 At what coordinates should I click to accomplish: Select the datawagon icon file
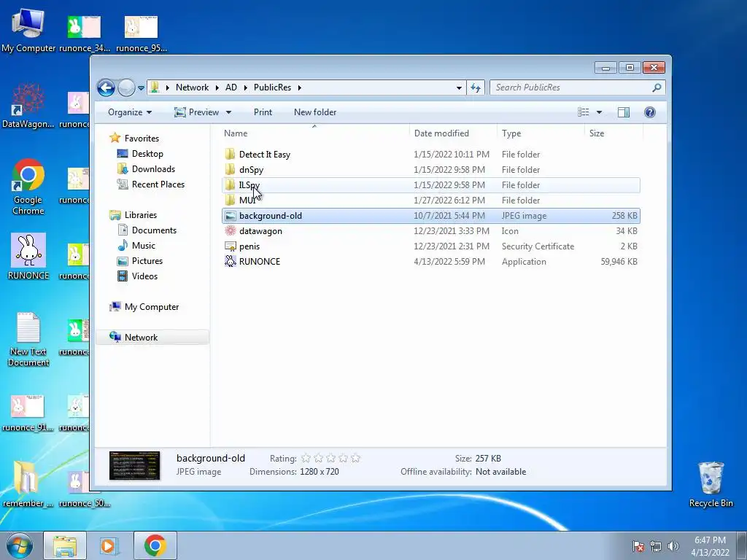pos(430,231)
